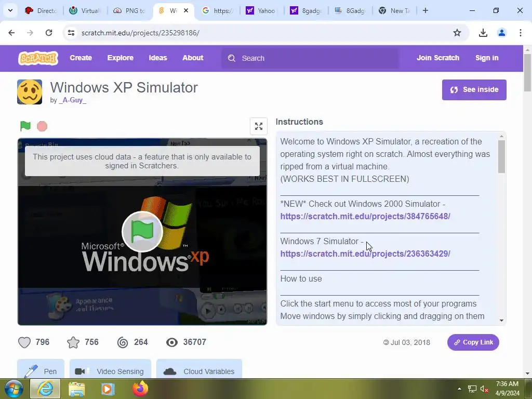The height and width of the screenshot is (399, 532).
Task: Click muted volume tray icon
Action: 484,389
